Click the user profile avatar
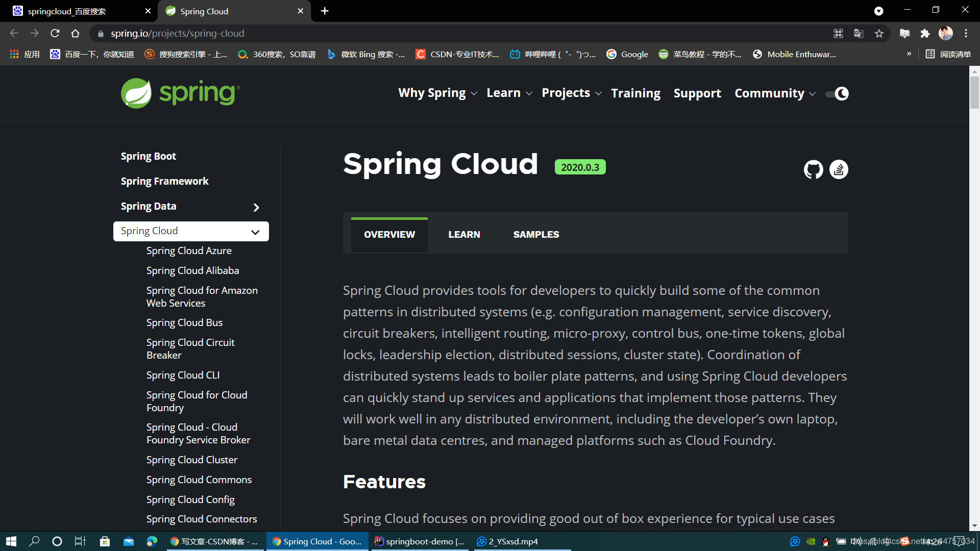 (946, 33)
